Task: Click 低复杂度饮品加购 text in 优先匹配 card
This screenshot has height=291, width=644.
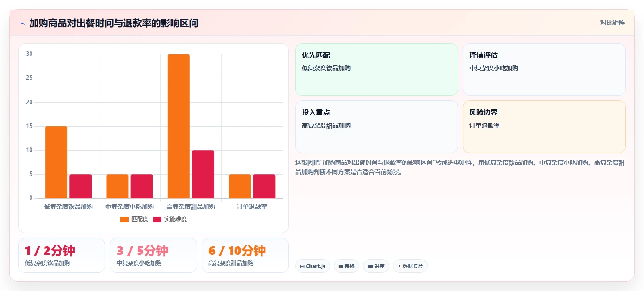Action: [326, 68]
